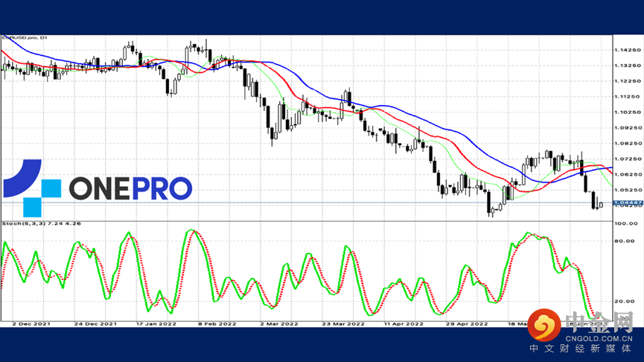Click the 2 Mar 2022 date label
This screenshot has width=644, height=362.
pyautogui.click(x=279, y=324)
